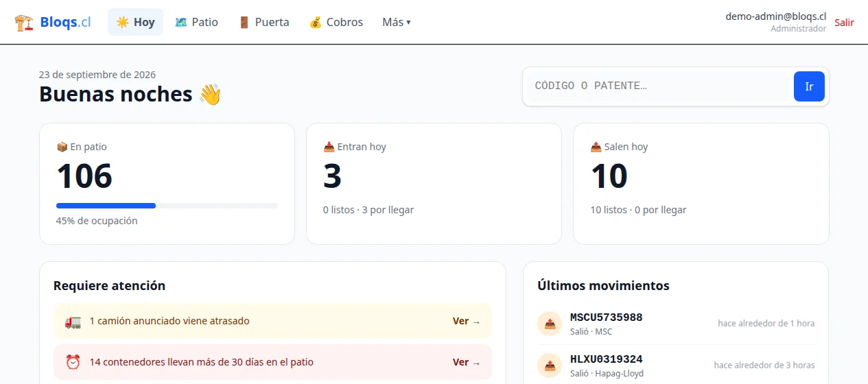The image size is (868, 384).
Task: Click the alarm clock alert icon
Action: [73, 362]
